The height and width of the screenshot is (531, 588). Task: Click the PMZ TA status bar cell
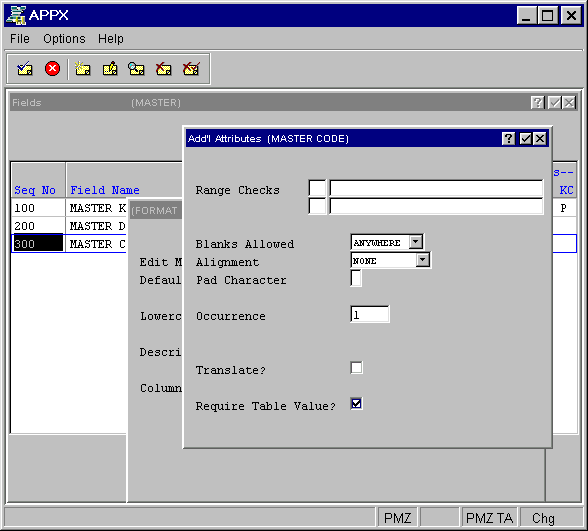(489, 518)
